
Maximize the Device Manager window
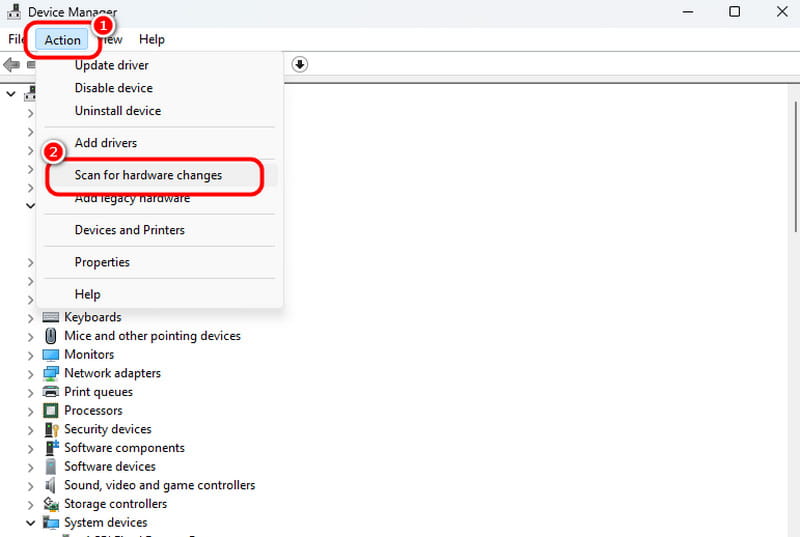[x=734, y=12]
